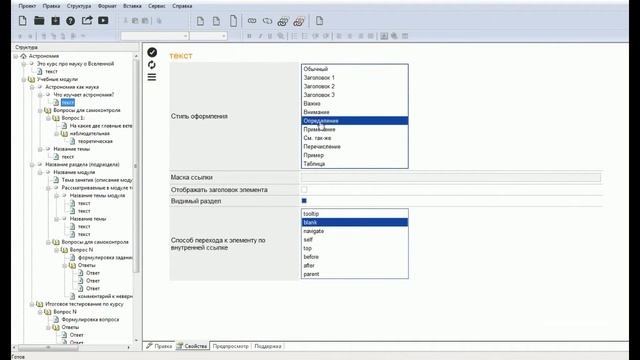Open the narrow size combo box in toolbar
Viewport: 640px width, 360px height.
tap(208, 36)
